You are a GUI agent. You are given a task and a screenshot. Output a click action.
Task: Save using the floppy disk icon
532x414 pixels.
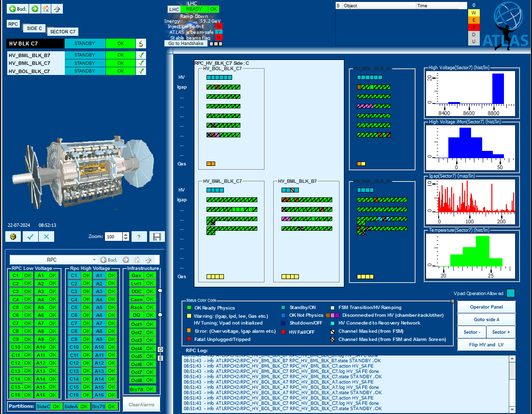(x=157, y=237)
